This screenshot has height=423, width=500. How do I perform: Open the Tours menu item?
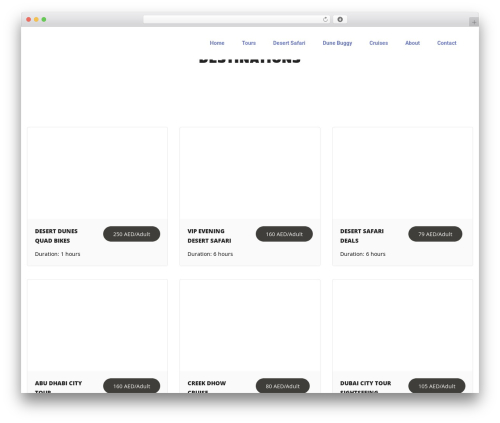(x=249, y=43)
